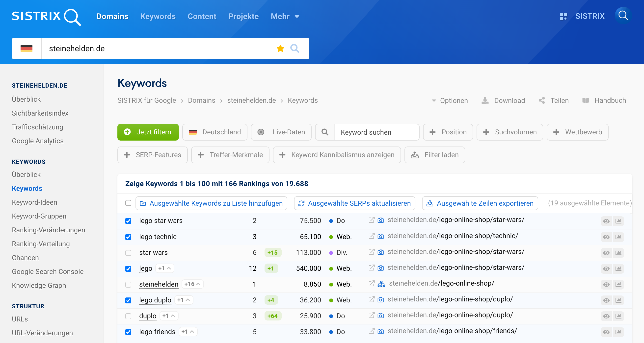Click the magnifier in the domain search bar

[x=295, y=49]
